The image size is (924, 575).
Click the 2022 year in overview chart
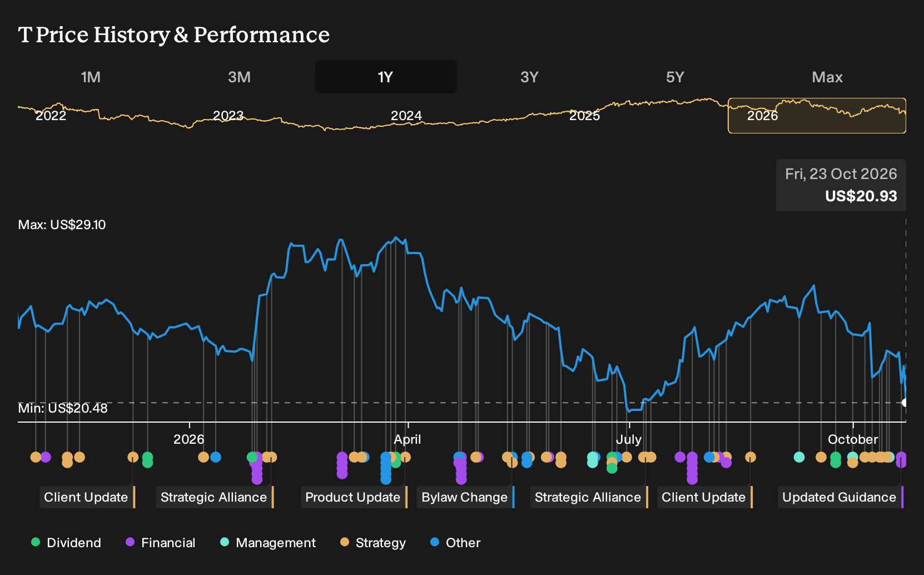coord(51,116)
